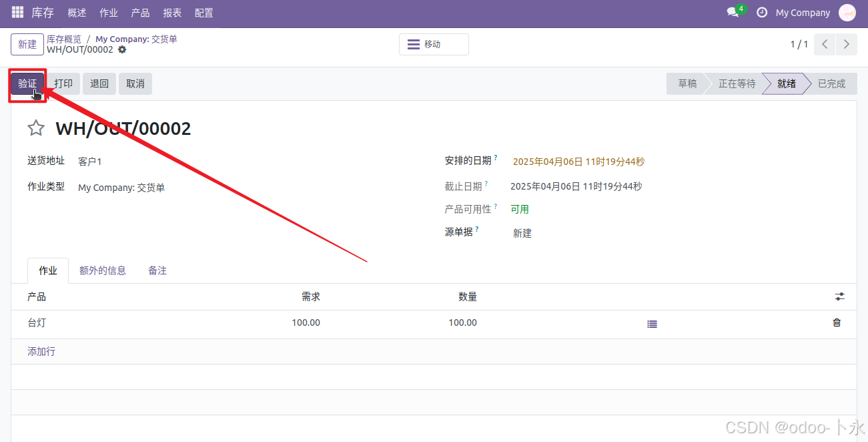Switch to the 额外的信息 tab
Screen dimensions: 868x442
103,270
